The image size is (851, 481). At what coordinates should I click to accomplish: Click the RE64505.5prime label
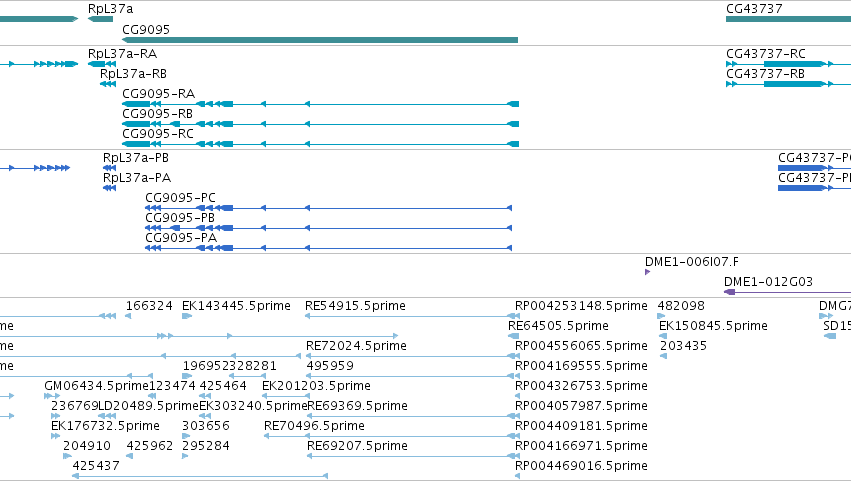click(558, 326)
